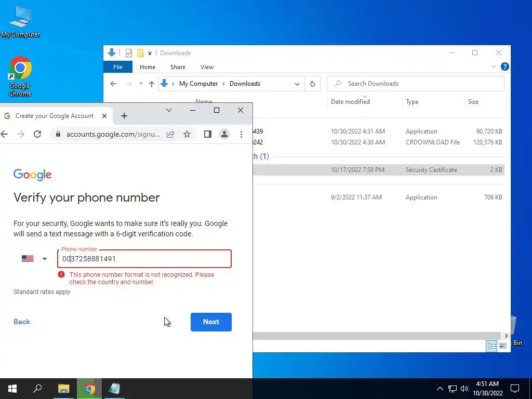This screenshot has width=532, height=399.
Task: Open File Explorer from taskbar
Action: (x=63, y=389)
